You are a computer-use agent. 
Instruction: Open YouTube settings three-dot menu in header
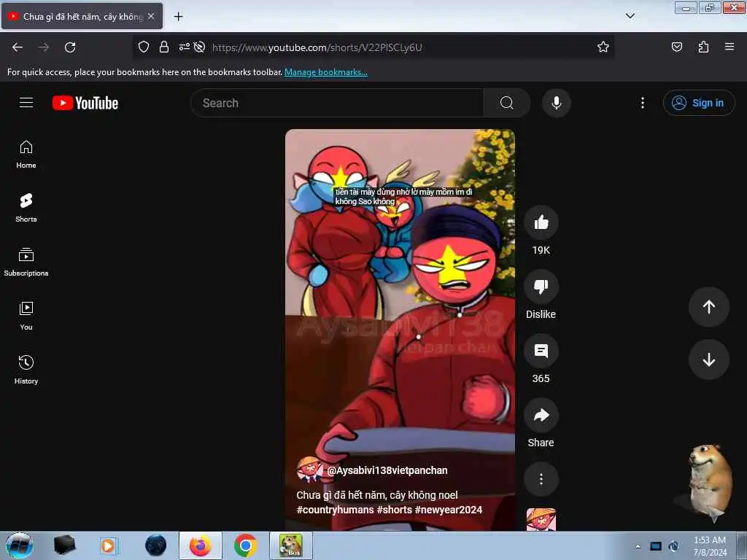click(643, 103)
